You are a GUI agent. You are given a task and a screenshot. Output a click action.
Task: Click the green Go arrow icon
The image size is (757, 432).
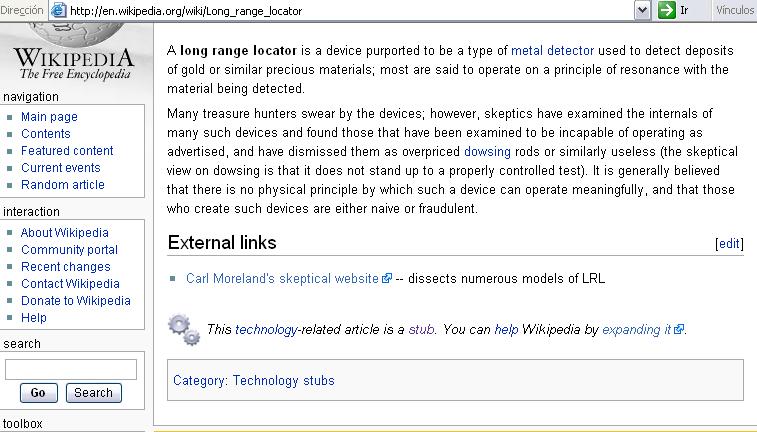click(667, 10)
